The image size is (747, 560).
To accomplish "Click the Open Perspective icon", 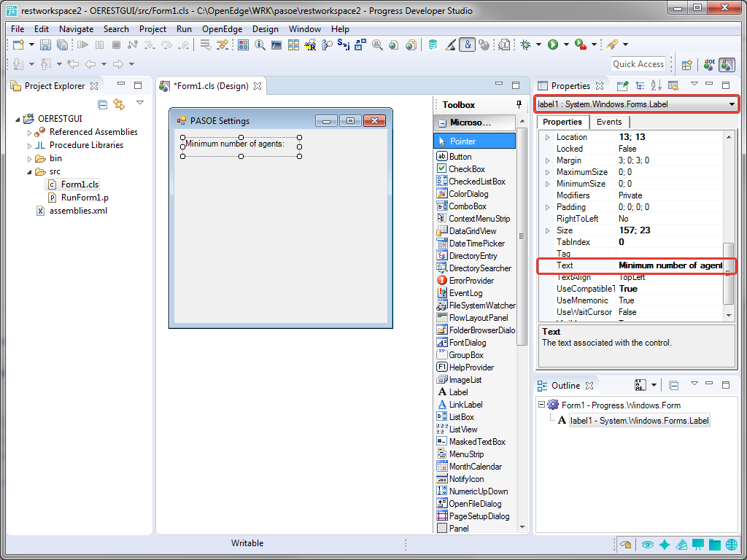I will [686, 65].
